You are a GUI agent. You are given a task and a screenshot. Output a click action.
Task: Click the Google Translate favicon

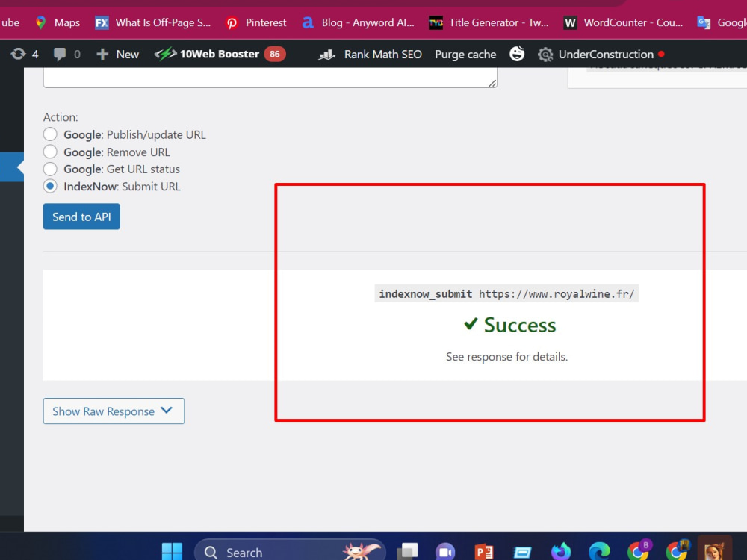click(x=704, y=22)
